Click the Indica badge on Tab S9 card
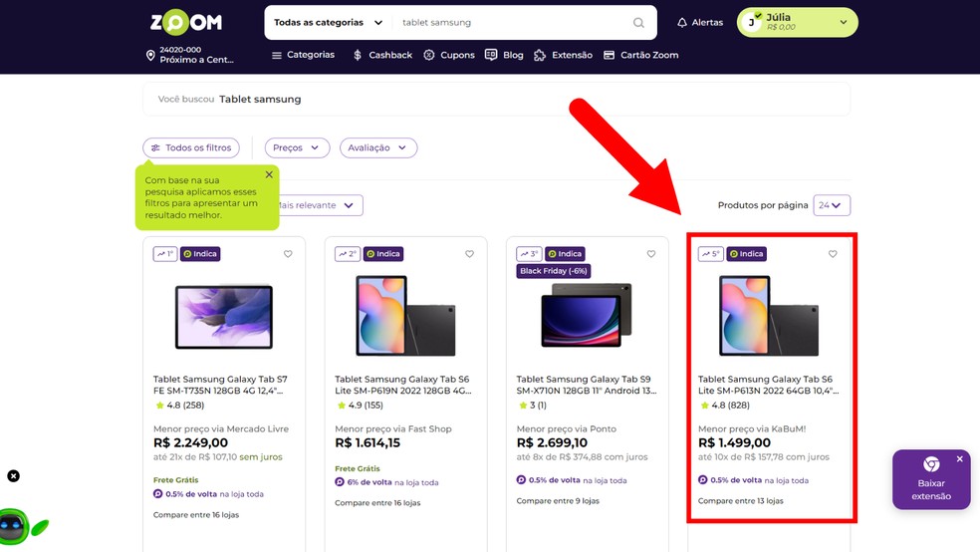Viewport: 980px width, 552px height. click(x=565, y=254)
